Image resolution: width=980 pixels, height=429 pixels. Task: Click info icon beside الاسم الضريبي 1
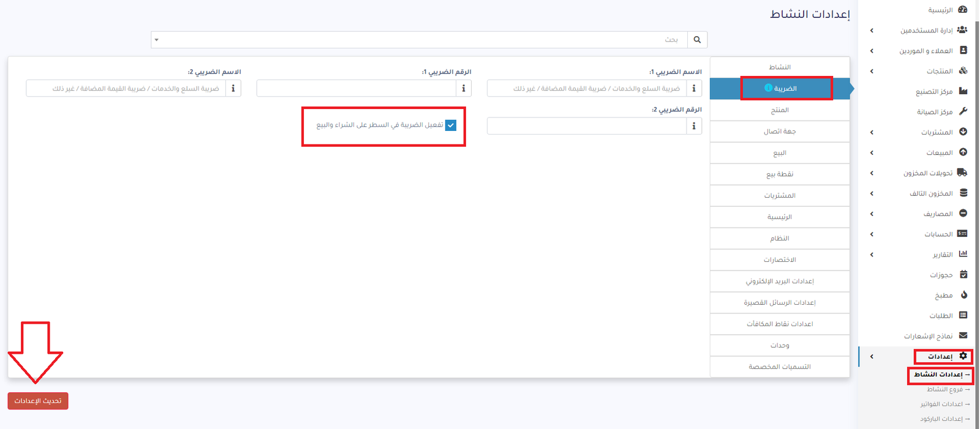(x=693, y=89)
